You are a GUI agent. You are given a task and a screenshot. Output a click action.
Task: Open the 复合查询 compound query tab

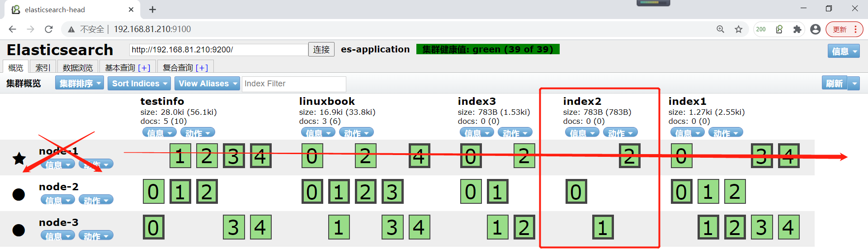click(185, 67)
